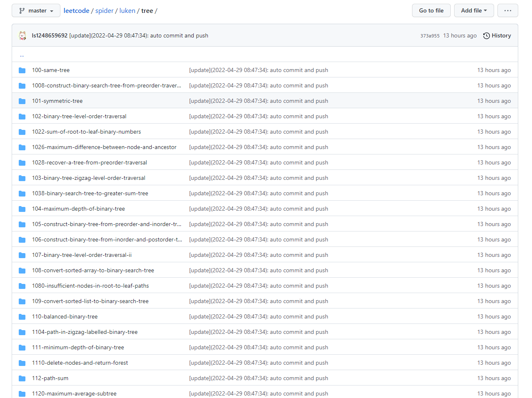Click the ls1248659692 user avatar
Image resolution: width=532 pixels, height=398 pixels.
(22, 36)
